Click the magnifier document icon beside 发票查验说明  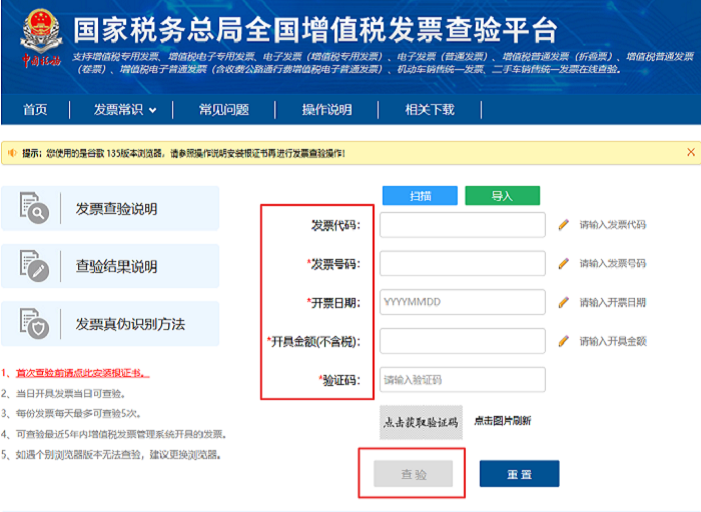34,208
